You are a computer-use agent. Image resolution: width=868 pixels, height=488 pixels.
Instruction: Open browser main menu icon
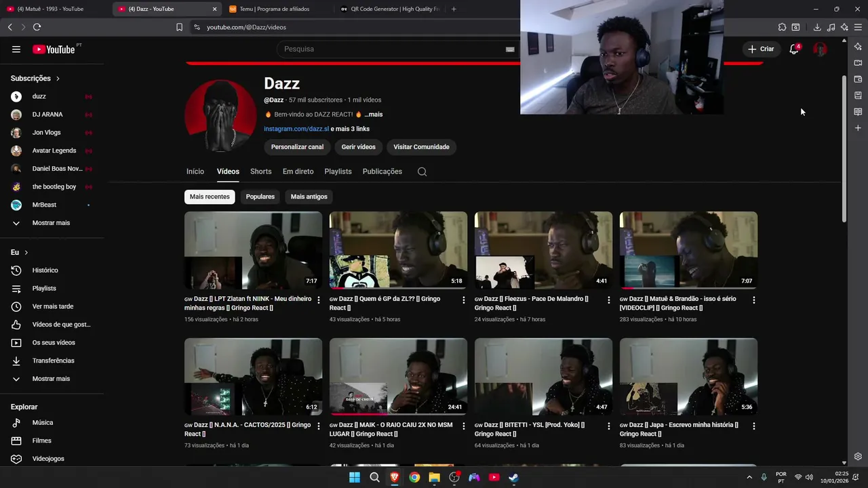(858, 27)
